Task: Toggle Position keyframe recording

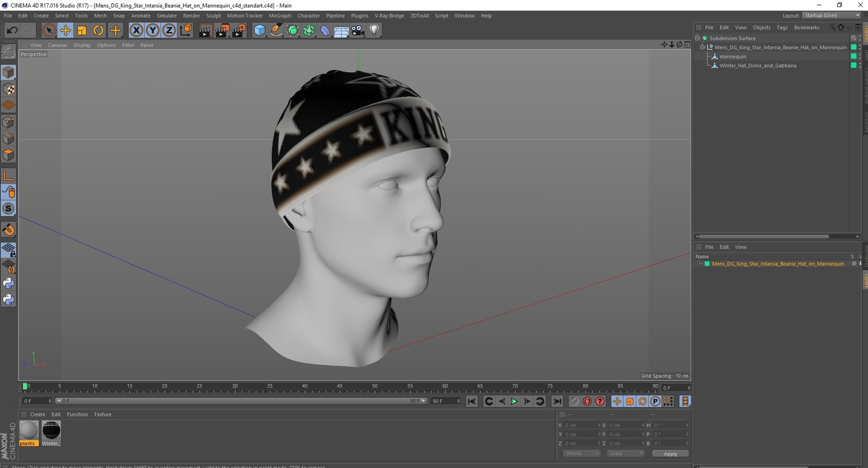Action: point(617,401)
